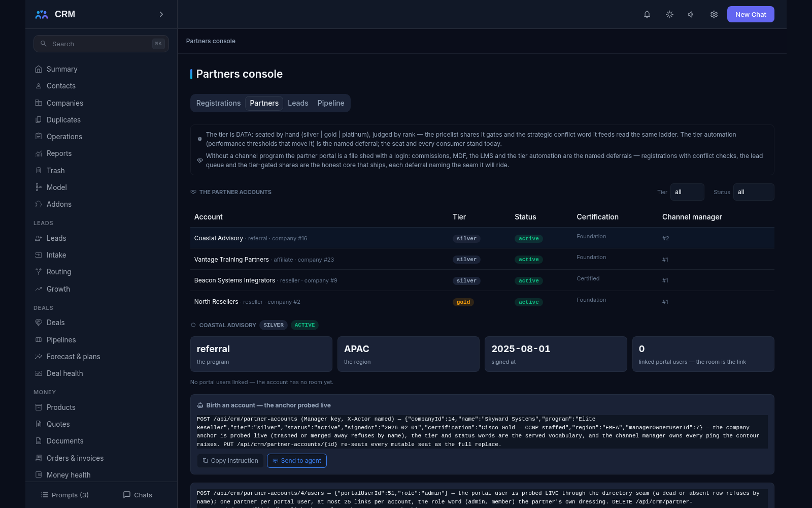Open notifications bell icon
This screenshot has width=812, height=508.
point(647,14)
